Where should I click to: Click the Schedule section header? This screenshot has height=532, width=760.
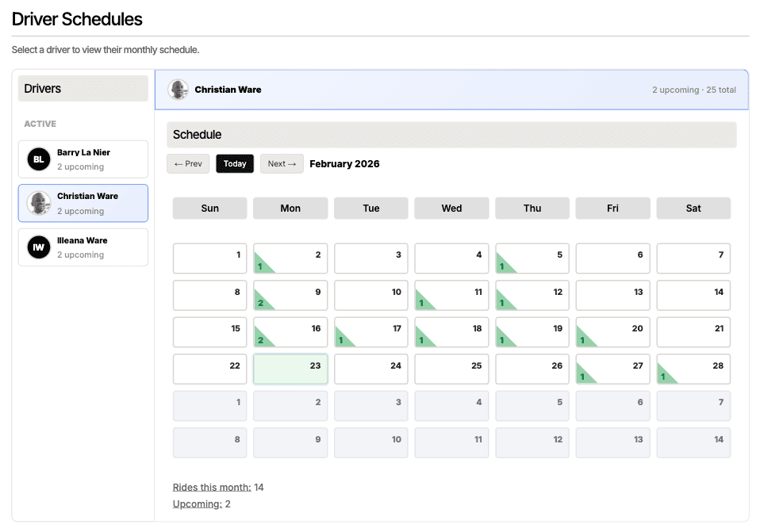click(451, 135)
